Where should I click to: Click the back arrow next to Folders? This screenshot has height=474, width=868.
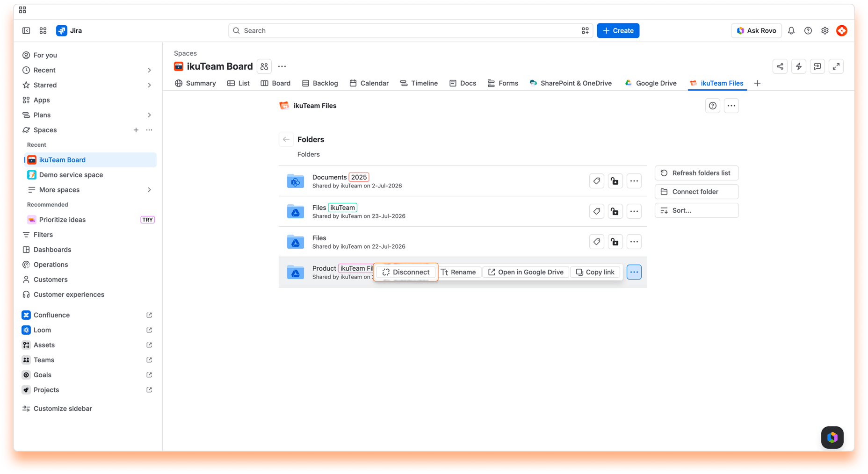tap(286, 139)
